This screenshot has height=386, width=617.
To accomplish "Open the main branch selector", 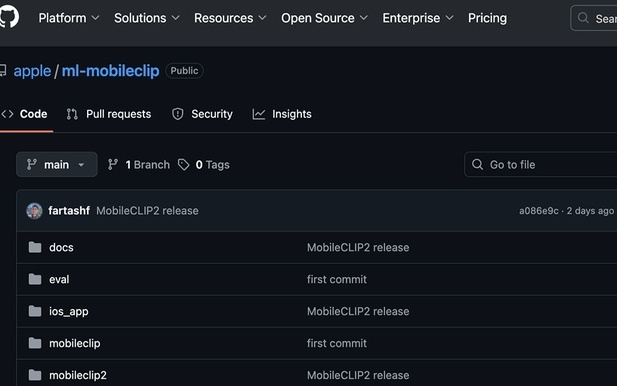I will (x=57, y=164).
